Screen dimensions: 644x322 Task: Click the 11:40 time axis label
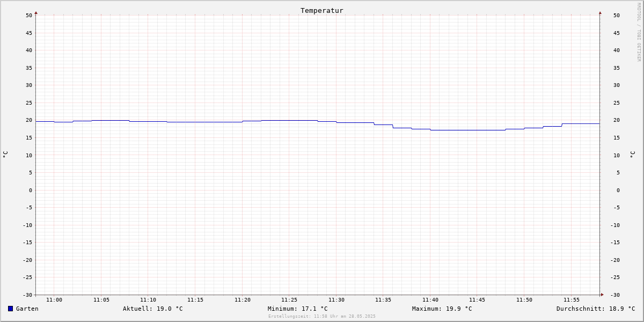430,300
